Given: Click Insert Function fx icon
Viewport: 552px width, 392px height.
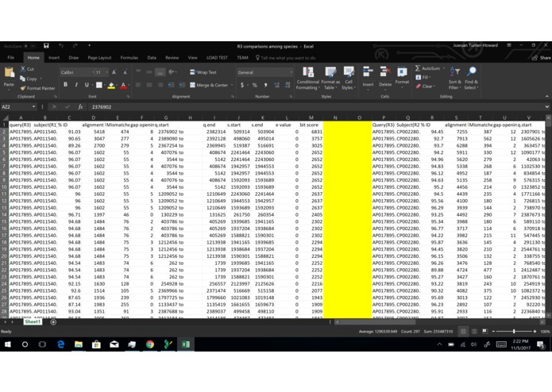Looking at the screenshot, I should pos(80,107).
